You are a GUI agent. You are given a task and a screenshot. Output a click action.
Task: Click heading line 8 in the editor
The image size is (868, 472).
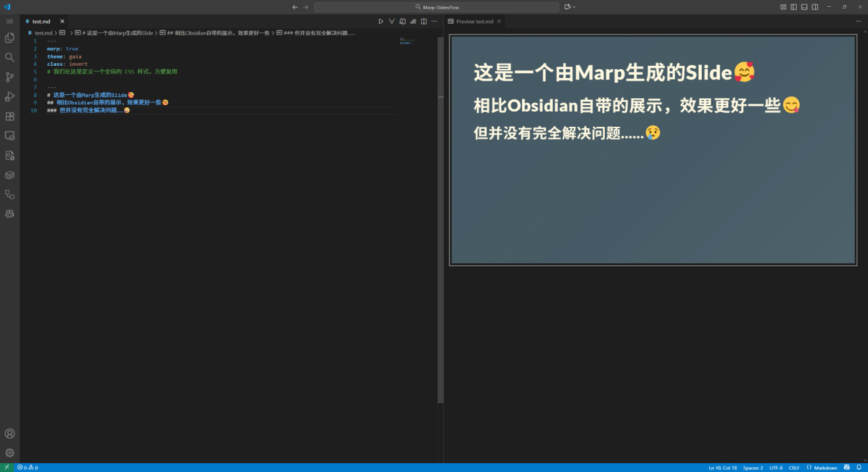tap(91, 95)
